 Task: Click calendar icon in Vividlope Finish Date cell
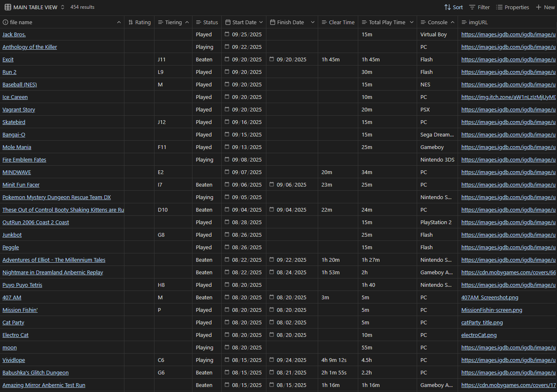coord(272,360)
